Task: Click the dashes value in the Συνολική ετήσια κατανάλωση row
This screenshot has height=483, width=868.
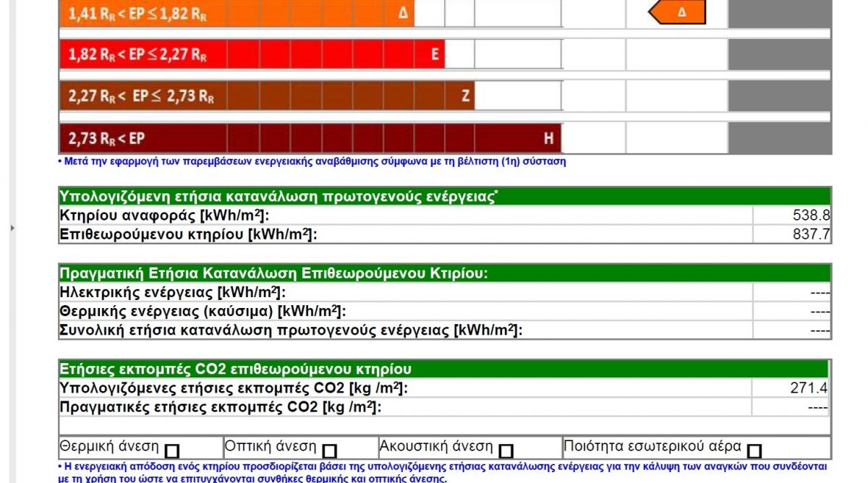Action: click(820, 330)
